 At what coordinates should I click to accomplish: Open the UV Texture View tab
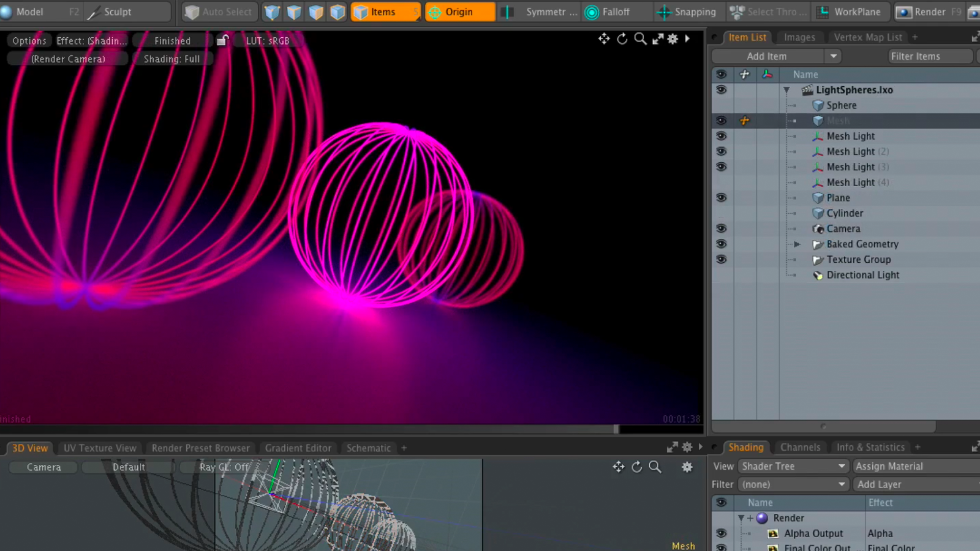click(x=100, y=448)
